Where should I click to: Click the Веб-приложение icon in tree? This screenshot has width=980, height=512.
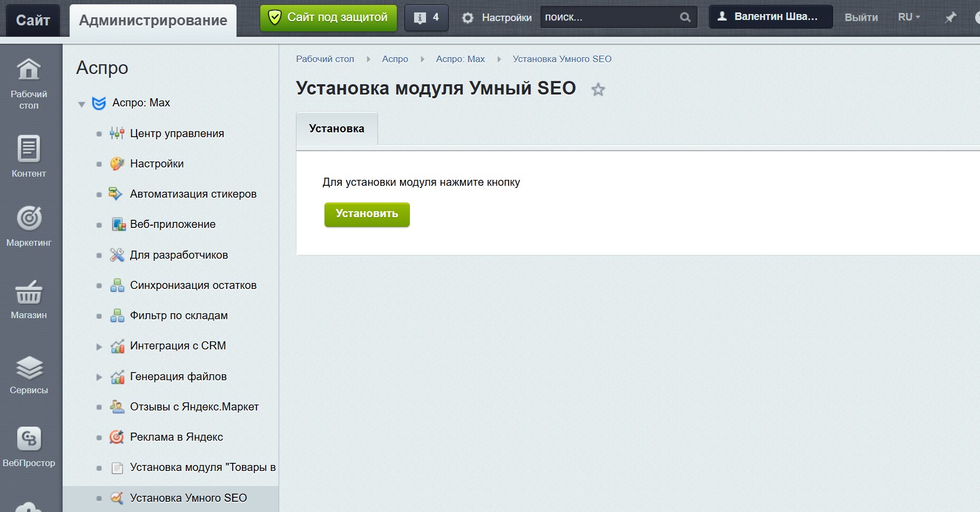point(118,224)
